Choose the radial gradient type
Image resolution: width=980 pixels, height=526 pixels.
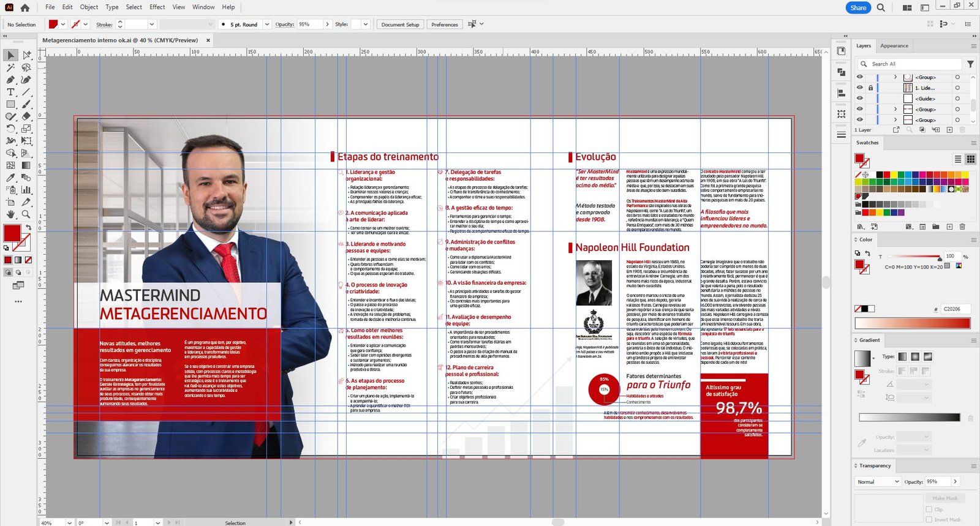click(915, 356)
